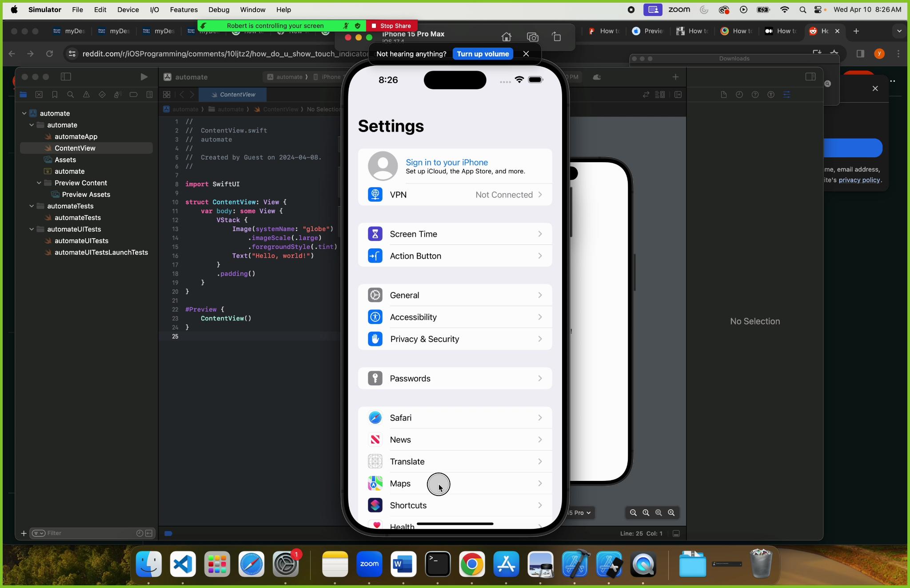This screenshot has width=910, height=588.
Task: Open News settings row
Action: click(x=455, y=440)
